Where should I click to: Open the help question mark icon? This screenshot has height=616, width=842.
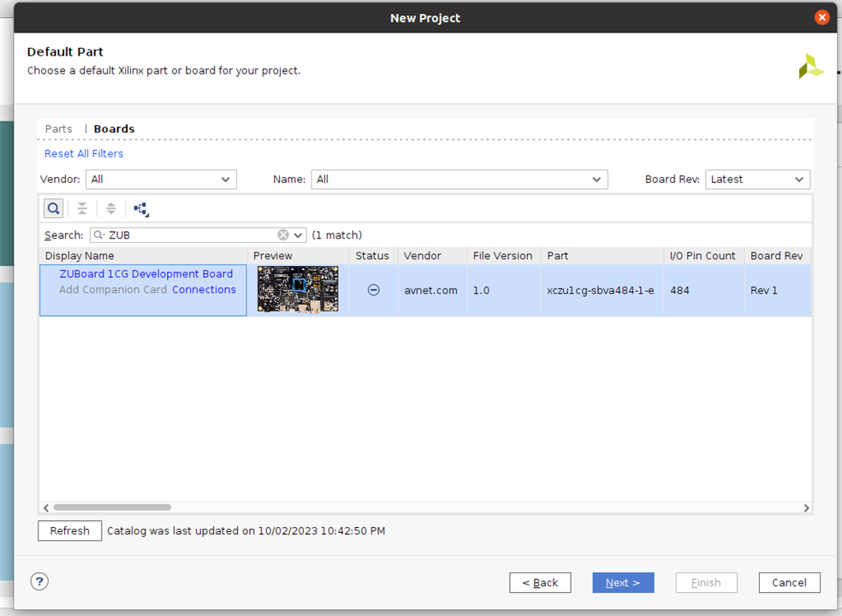[x=39, y=582]
